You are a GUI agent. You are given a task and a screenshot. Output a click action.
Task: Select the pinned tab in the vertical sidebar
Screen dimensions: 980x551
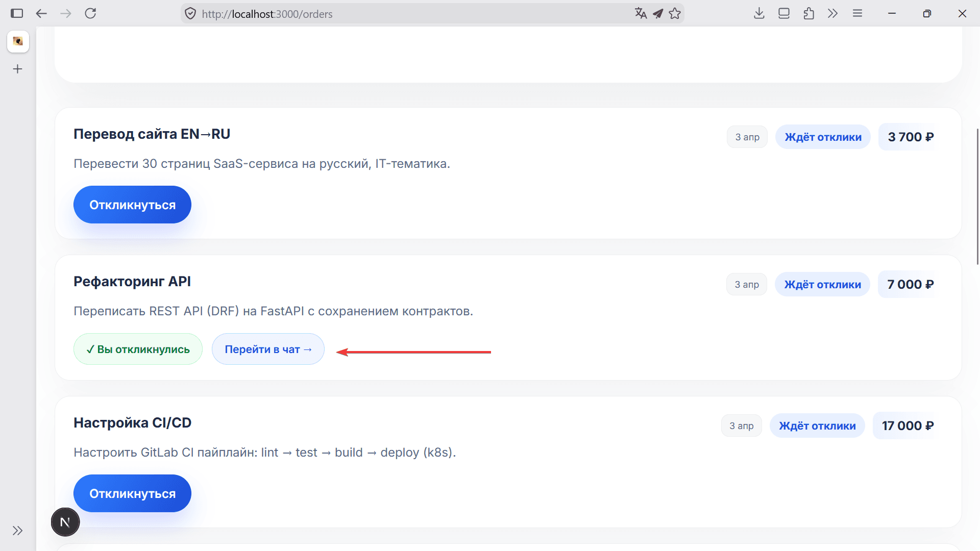tap(18, 41)
